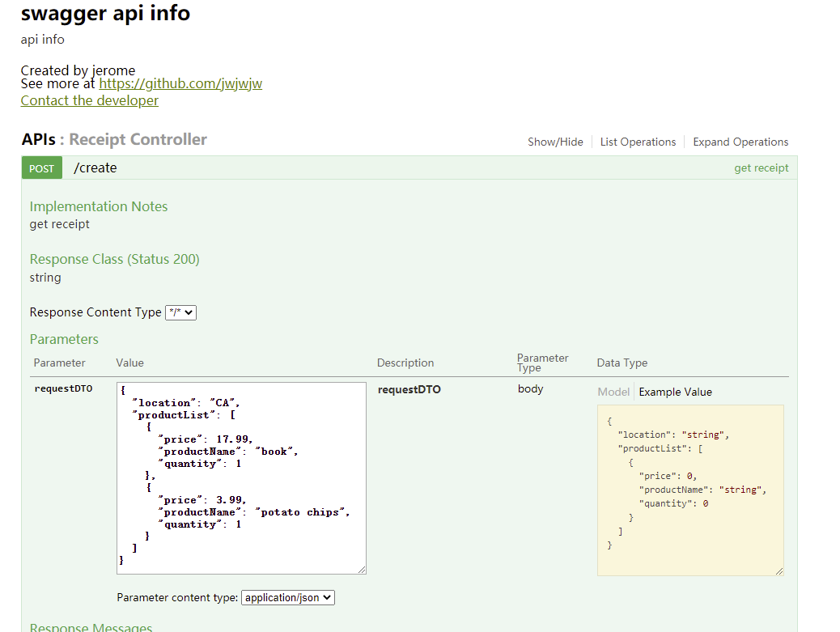Click the 'swagger api info' page title
Image resolution: width=840 pixels, height=632 pixels.
pos(105,14)
